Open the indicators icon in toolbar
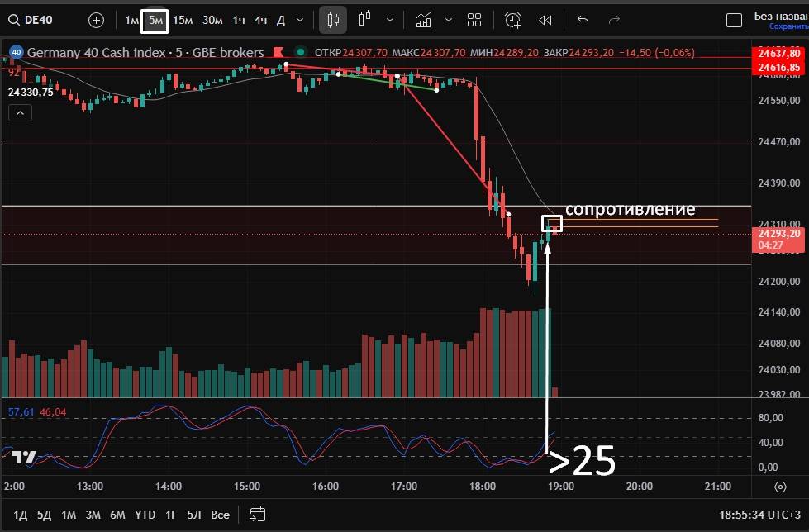 pos(424,20)
